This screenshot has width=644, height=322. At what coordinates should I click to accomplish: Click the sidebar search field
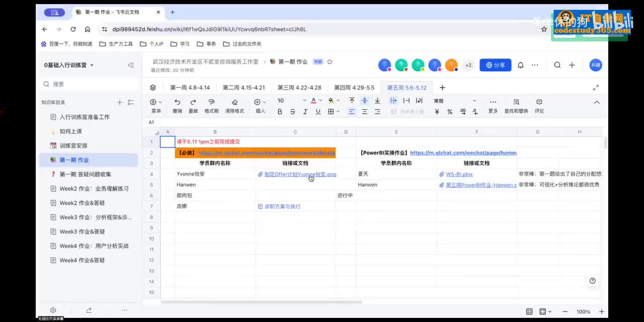(x=89, y=84)
